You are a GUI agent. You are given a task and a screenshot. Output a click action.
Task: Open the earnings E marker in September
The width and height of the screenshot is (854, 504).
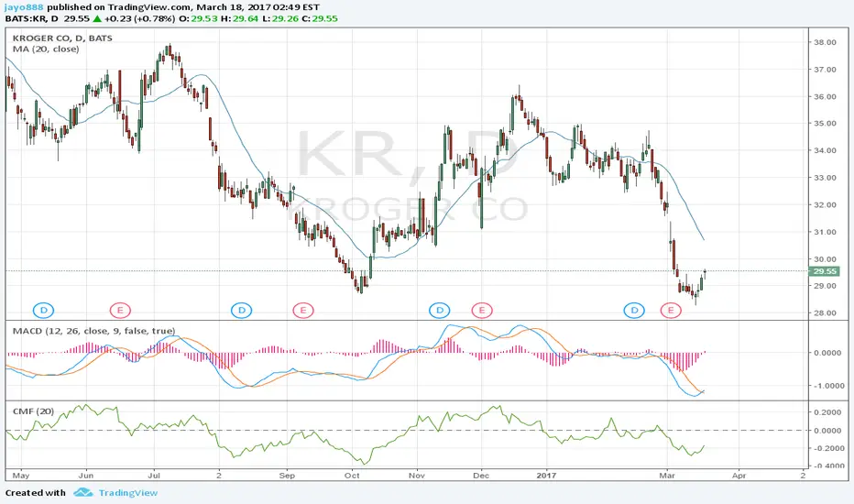pyautogui.click(x=302, y=311)
